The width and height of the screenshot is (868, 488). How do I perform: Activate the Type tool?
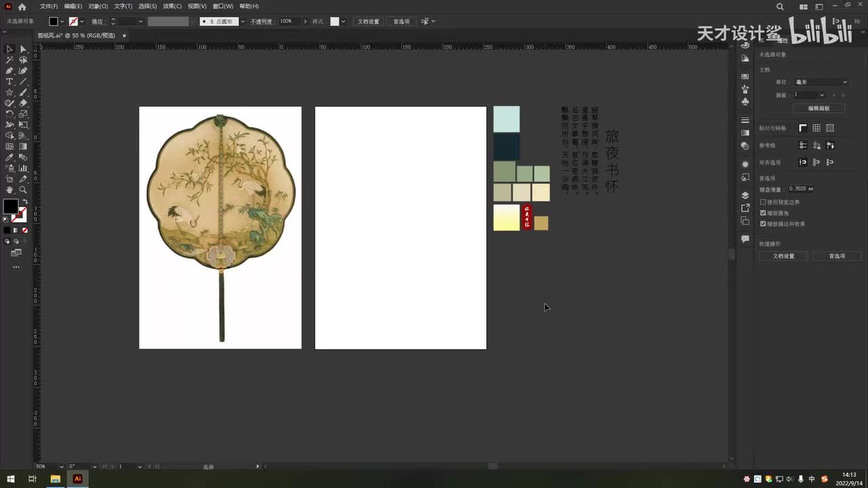[9, 81]
